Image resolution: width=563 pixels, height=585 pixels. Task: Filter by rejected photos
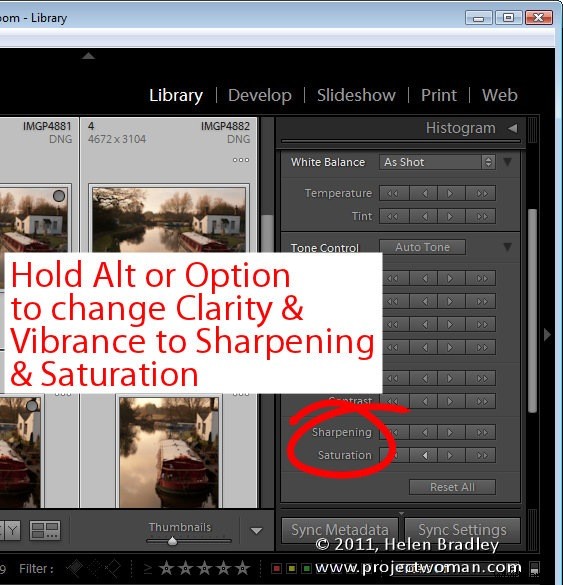(x=113, y=568)
